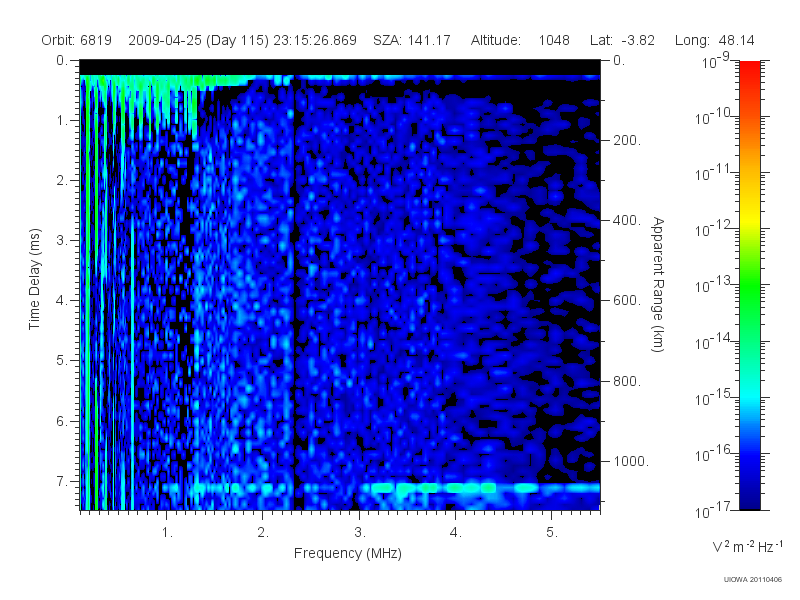800x600 pixels.
Task: Click the '6.' time delay tick label
Action: pyautogui.click(x=62, y=421)
